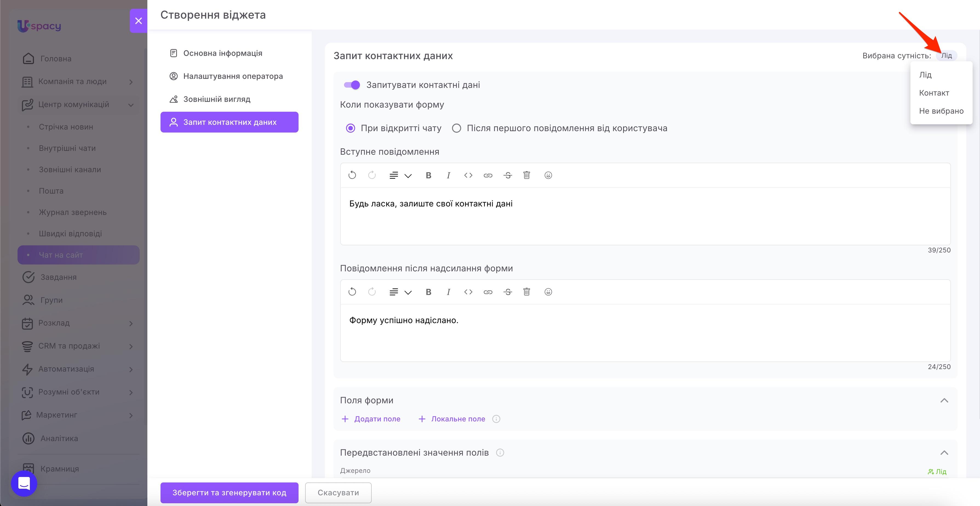Expand Маркетинг menu

pos(131,415)
